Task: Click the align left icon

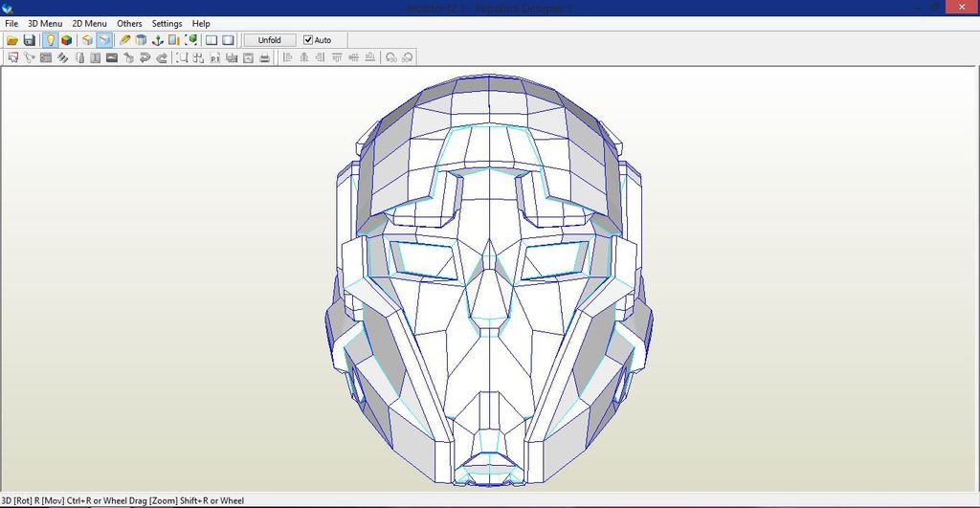Action: click(x=287, y=57)
